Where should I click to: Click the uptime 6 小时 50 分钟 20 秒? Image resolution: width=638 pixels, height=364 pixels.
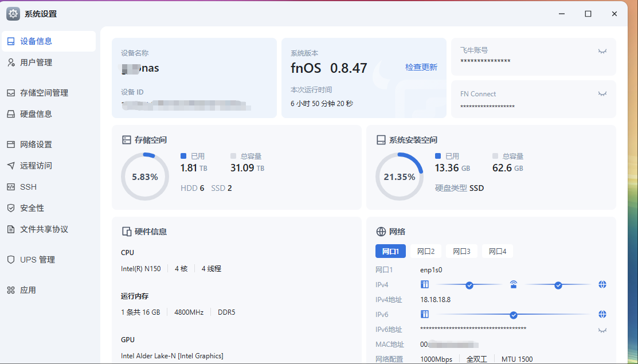coord(322,104)
